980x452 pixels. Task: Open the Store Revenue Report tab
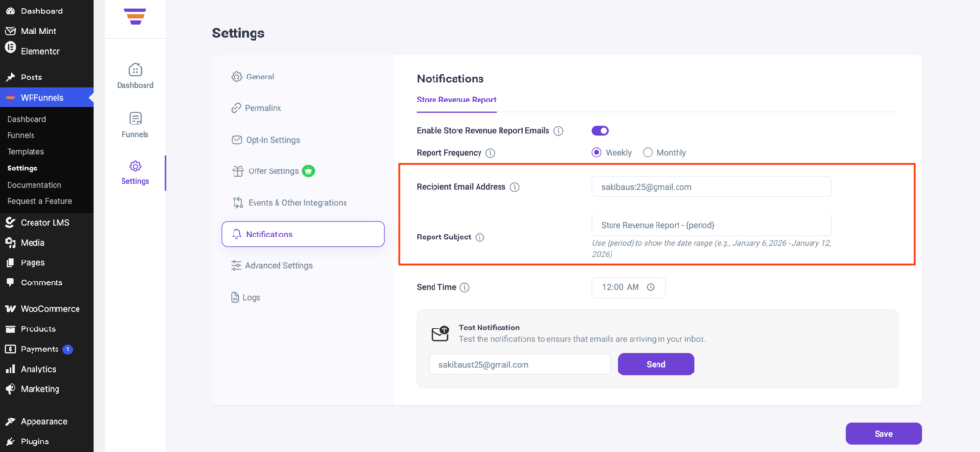click(x=457, y=100)
